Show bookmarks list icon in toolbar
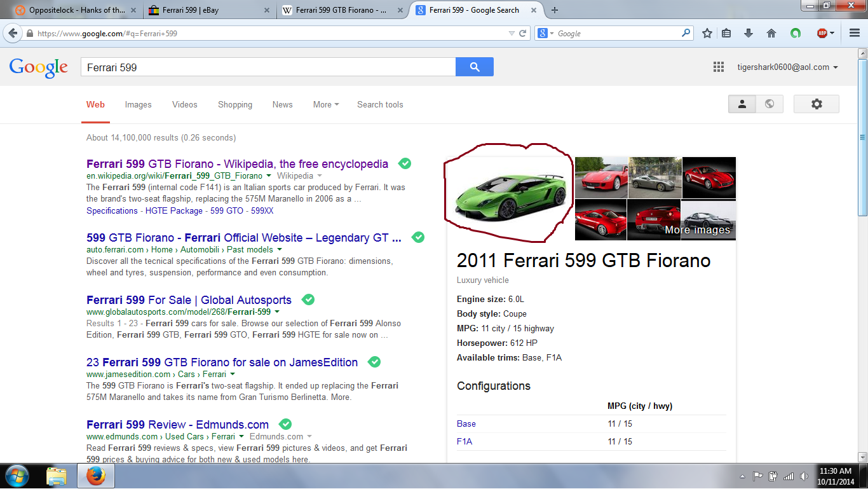 pos(726,33)
